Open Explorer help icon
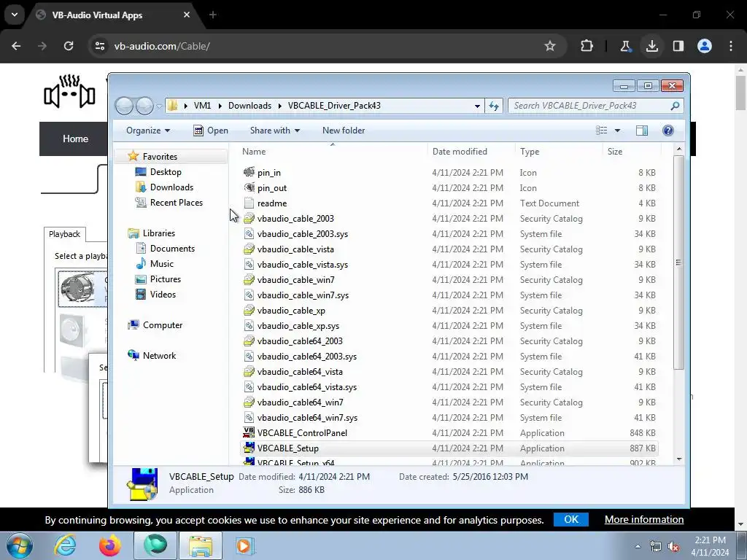The width and height of the screenshot is (747, 560). [668, 131]
